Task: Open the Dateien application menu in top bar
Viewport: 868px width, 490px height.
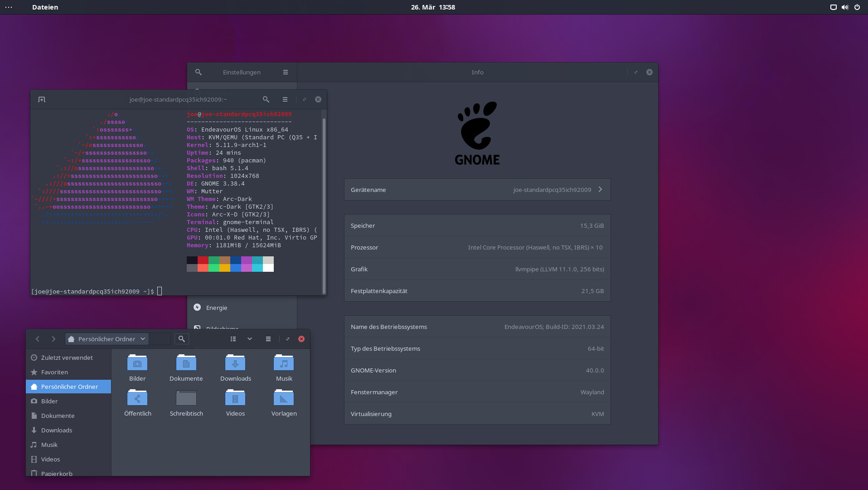Action: (x=45, y=7)
